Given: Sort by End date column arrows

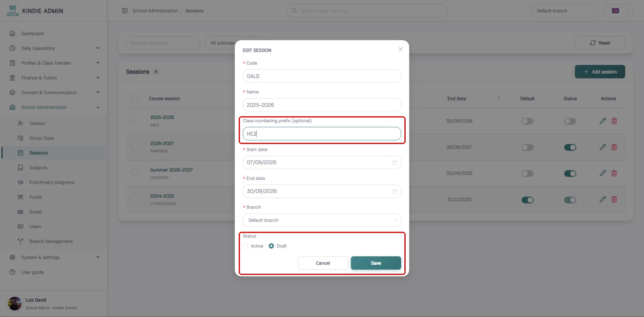Looking at the screenshot, I should tap(498, 99).
